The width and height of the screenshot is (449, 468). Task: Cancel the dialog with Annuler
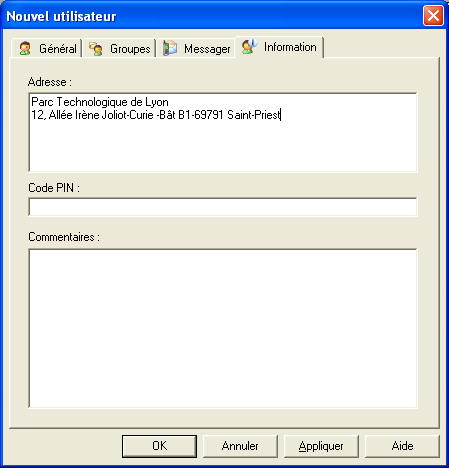coord(240,446)
